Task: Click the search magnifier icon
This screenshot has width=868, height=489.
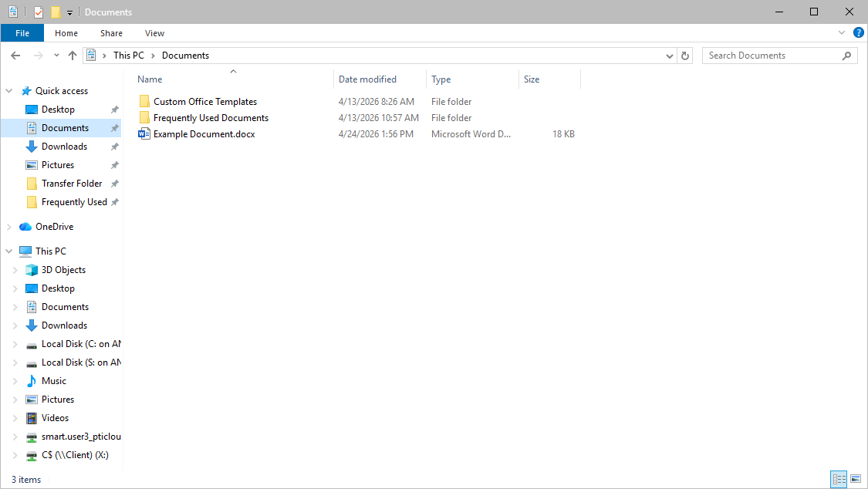Action: tap(846, 56)
